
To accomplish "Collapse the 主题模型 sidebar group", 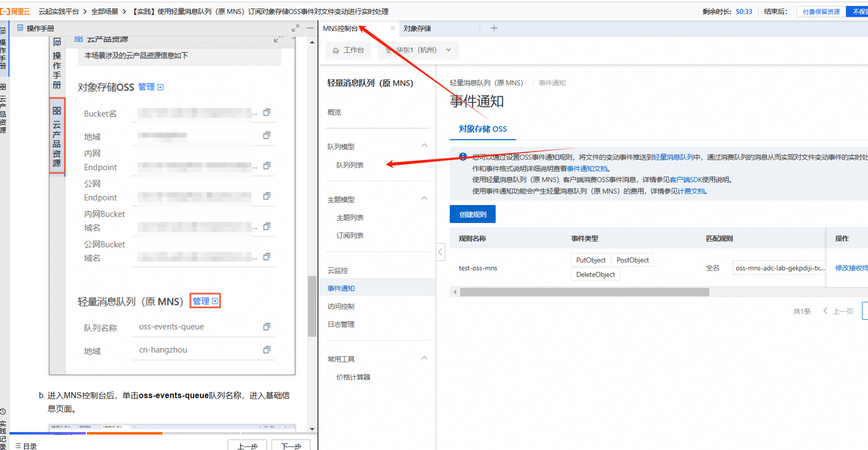I will [x=424, y=199].
